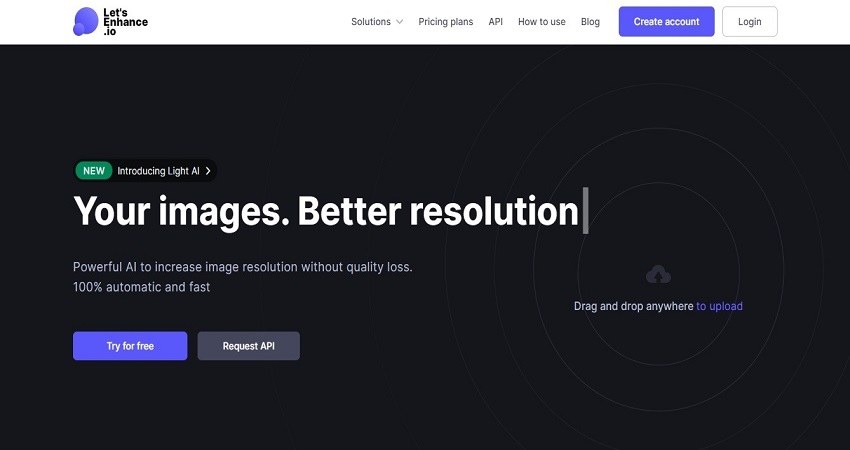Image resolution: width=850 pixels, height=450 pixels.
Task: Click the Let's Enhance.io logo
Action: click(x=110, y=22)
